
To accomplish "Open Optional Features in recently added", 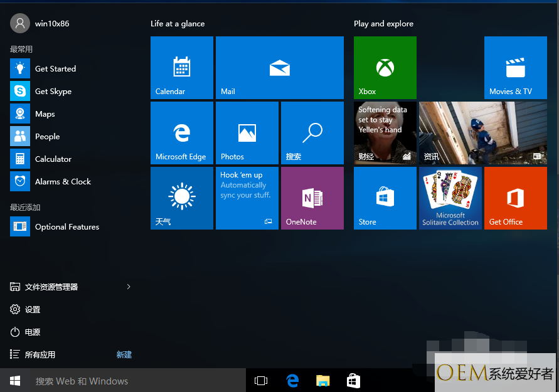I will point(67,227).
